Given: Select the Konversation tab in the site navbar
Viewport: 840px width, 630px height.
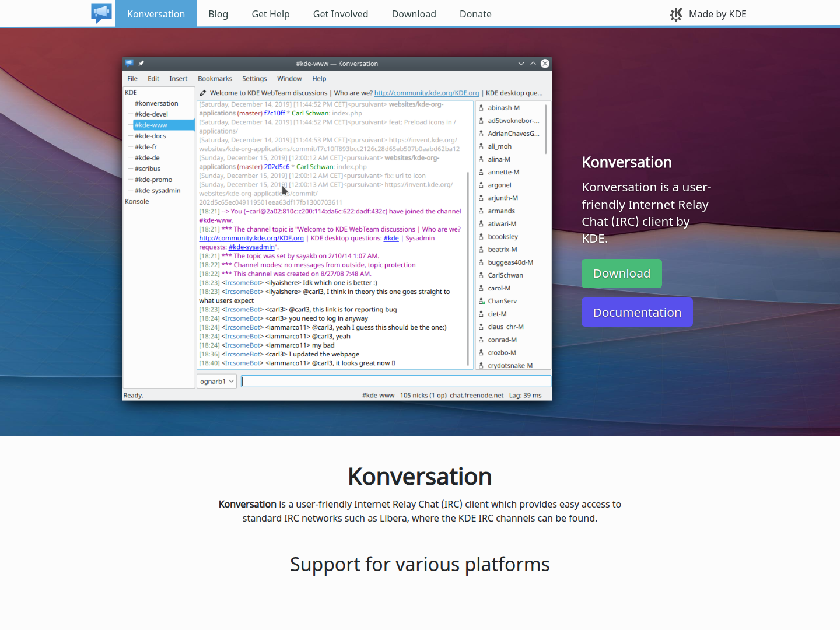Looking at the screenshot, I should tap(156, 14).
